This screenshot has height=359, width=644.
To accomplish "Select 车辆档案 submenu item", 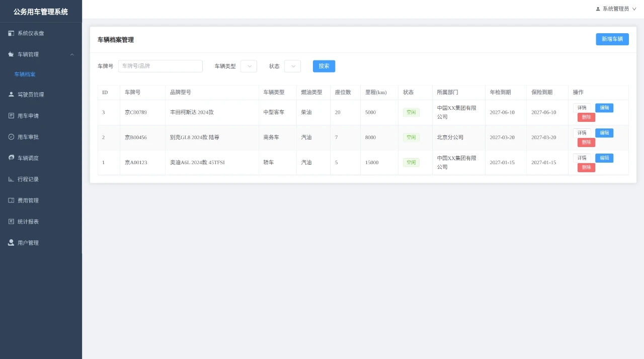I will click(41, 74).
